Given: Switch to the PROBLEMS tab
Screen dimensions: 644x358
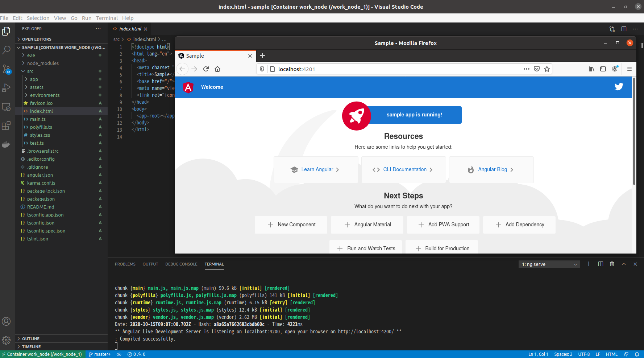Looking at the screenshot, I should (125, 264).
